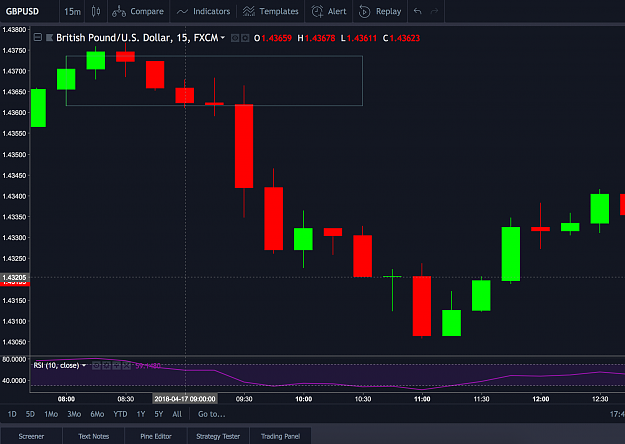The height and width of the screenshot is (444, 625).
Task: Expand the RSI (10, close) dropdown arrow
Action: [84, 365]
